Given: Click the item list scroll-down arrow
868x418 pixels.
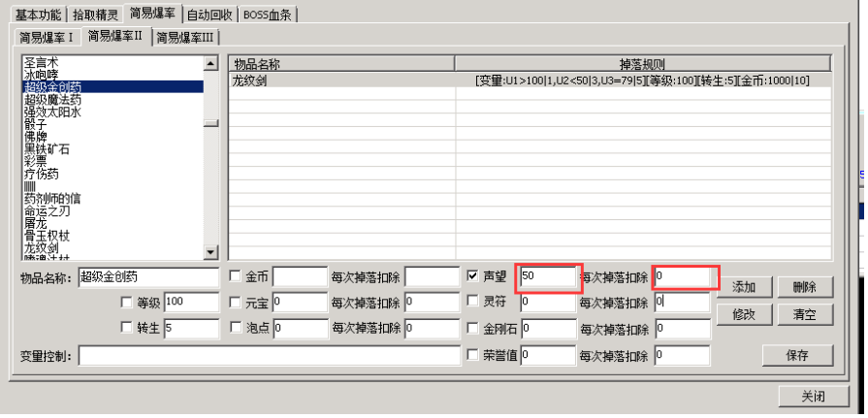Looking at the screenshot, I should [x=210, y=252].
